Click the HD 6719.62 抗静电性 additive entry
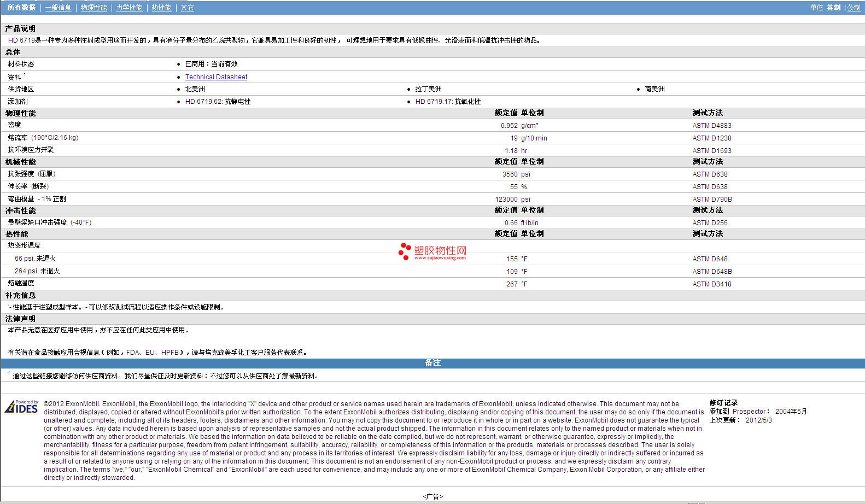 click(218, 102)
